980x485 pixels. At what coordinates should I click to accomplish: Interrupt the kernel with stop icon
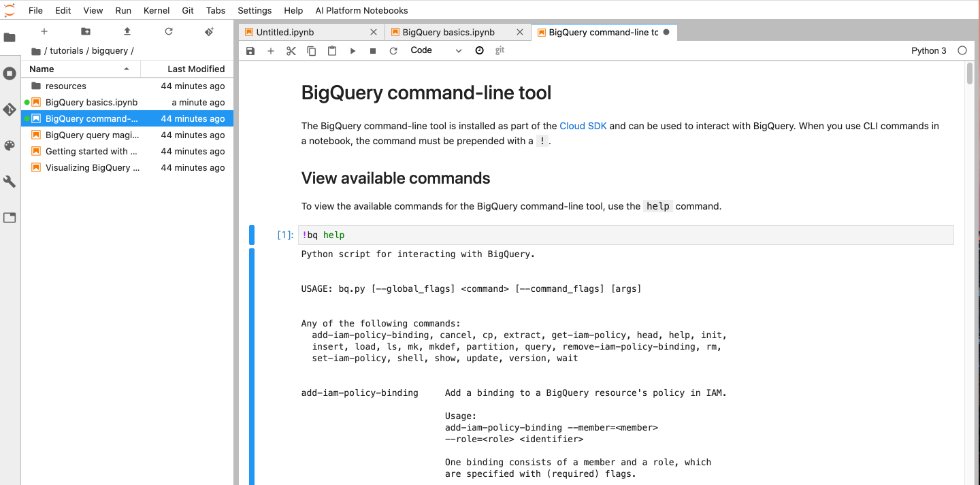tap(373, 51)
